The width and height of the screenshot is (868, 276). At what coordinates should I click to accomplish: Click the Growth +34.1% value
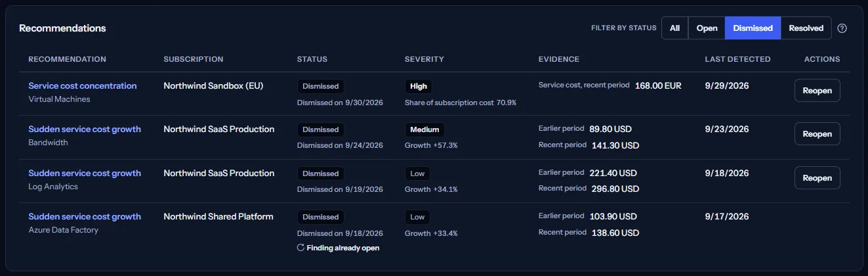tap(431, 189)
